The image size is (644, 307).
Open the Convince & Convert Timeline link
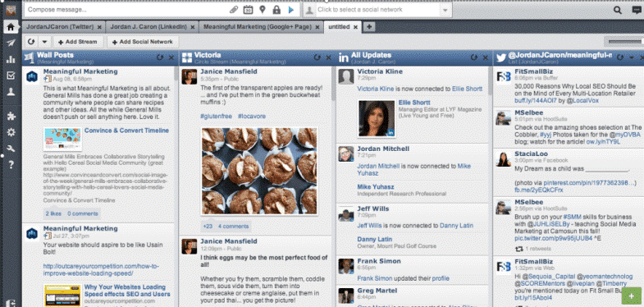[x=126, y=131]
